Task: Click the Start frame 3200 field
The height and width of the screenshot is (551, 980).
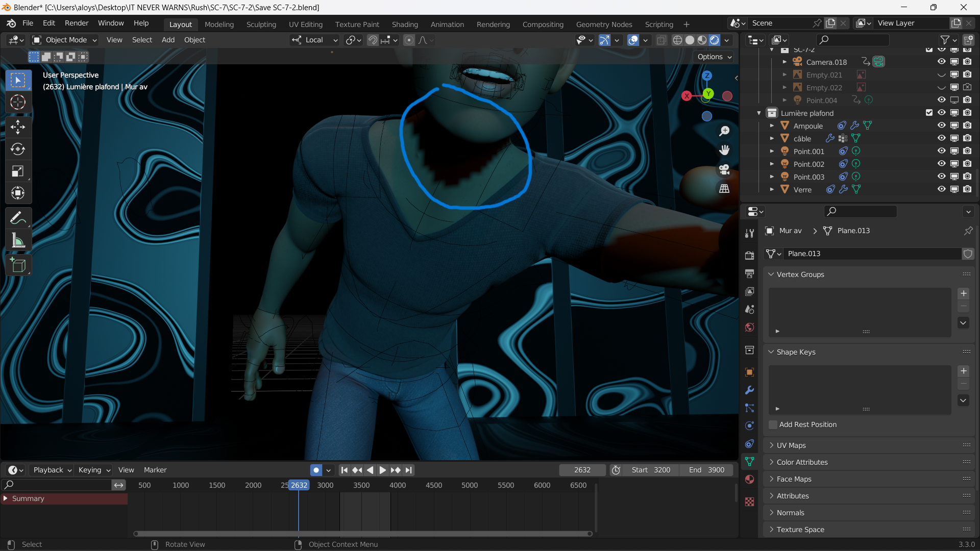Action: [651, 470]
